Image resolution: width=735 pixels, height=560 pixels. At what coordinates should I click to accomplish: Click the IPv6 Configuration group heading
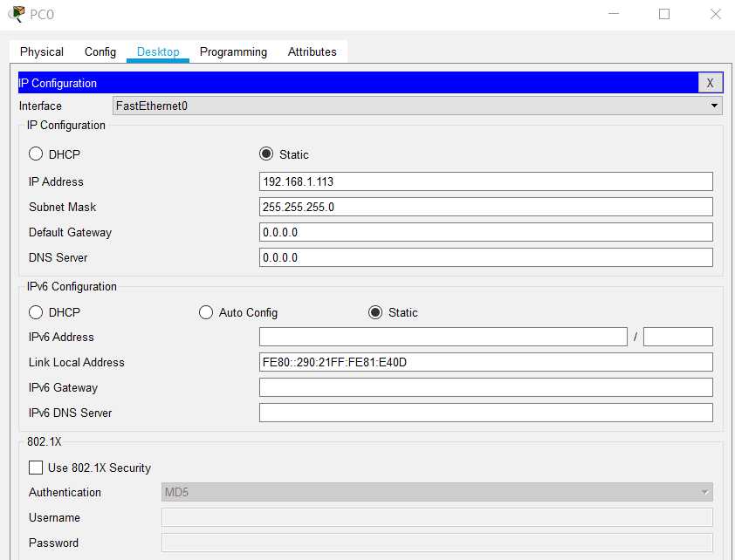(x=72, y=287)
